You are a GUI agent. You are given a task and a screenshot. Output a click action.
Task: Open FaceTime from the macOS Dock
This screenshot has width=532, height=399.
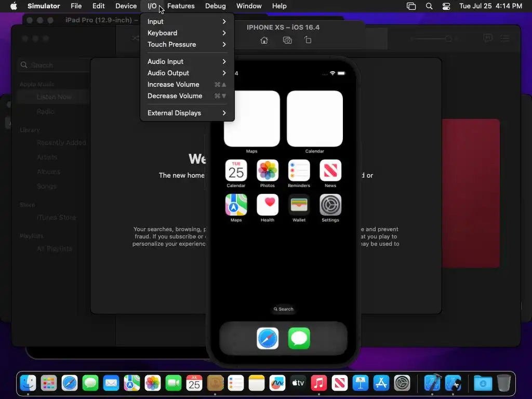coord(174,383)
